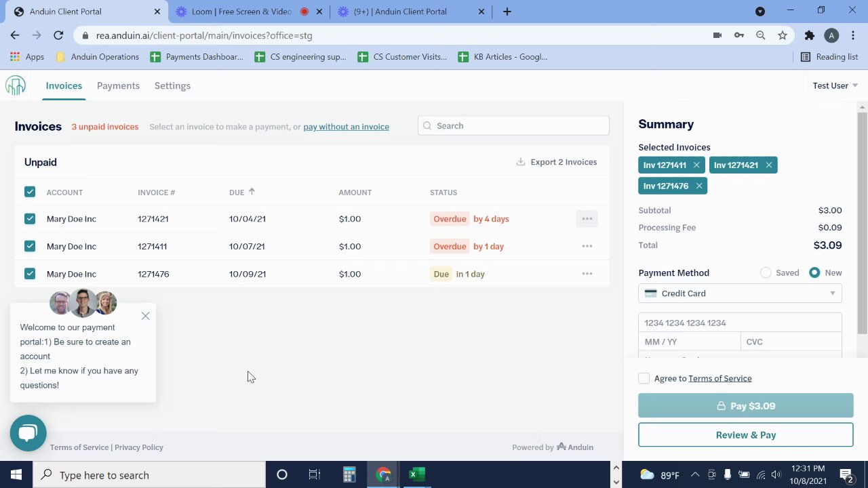868x488 pixels.
Task: Click Review & Pay button
Action: click(x=746, y=435)
